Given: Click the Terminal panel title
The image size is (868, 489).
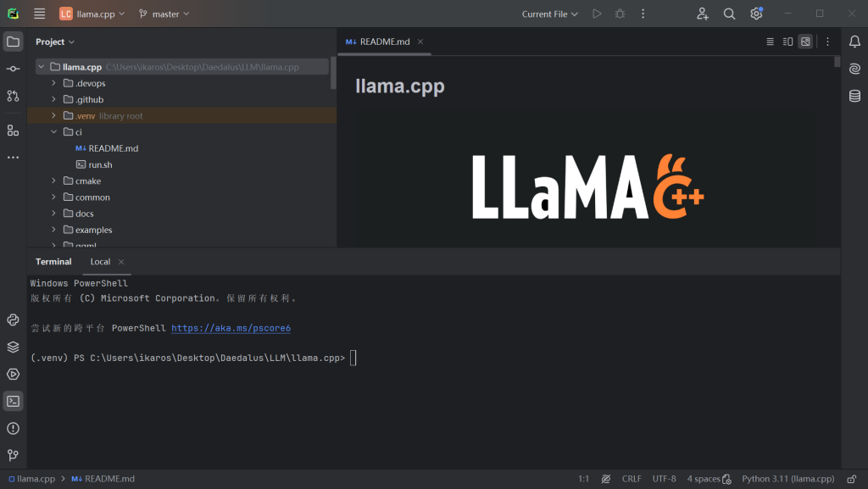Looking at the screenshot, I should [x=53, y=262].
